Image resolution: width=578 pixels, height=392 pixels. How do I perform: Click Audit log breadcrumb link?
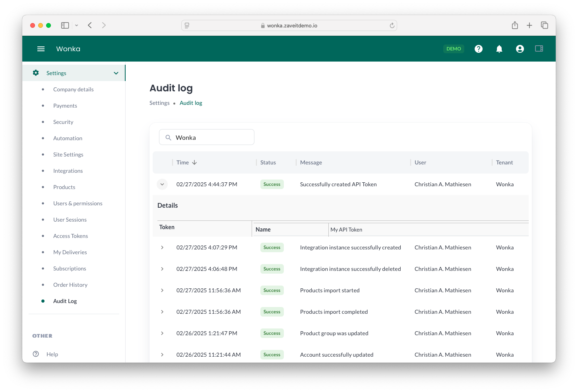tap(191, 103)
